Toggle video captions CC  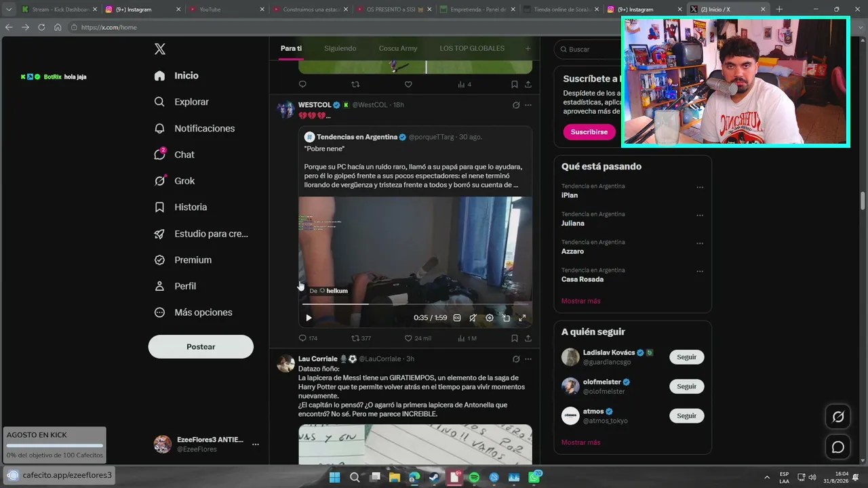point(457,318)
